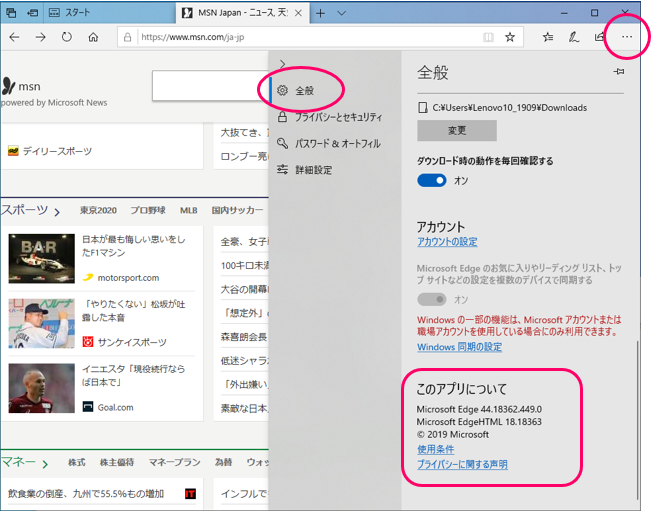Open the Favorites hub icon
Screen dimensions: 655x514
click(x=548, y=37)
